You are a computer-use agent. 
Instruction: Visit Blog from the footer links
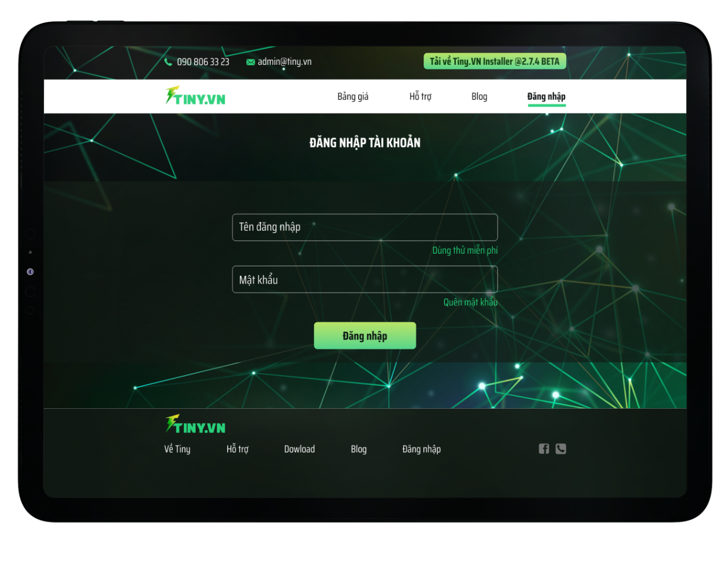[x=358, y=449]
